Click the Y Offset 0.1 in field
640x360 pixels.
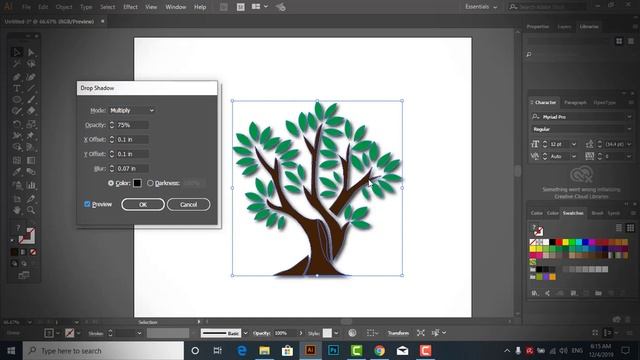[132, 154]
